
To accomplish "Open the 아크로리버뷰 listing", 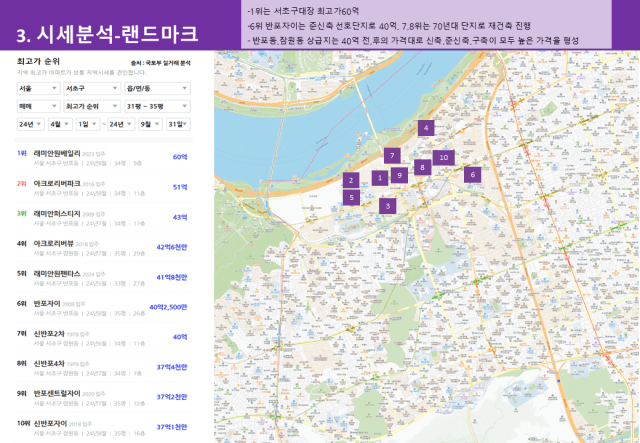I will tap(53, 244).
